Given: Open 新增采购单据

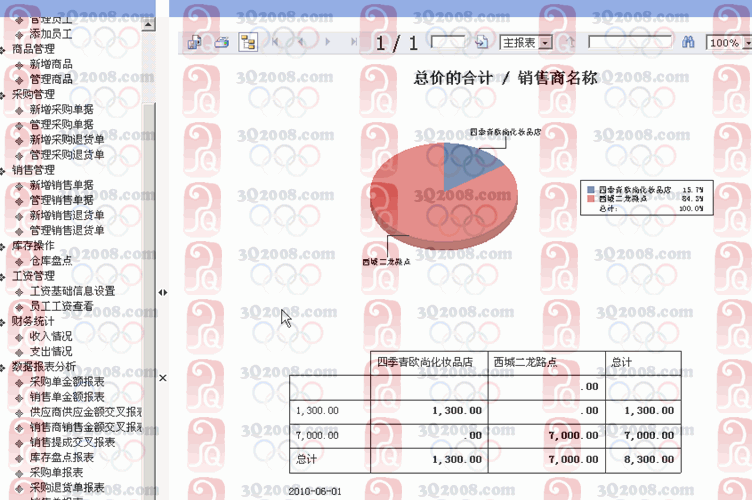Looking at the screenshot, I should pyautogui.click(x=61, y=109).
